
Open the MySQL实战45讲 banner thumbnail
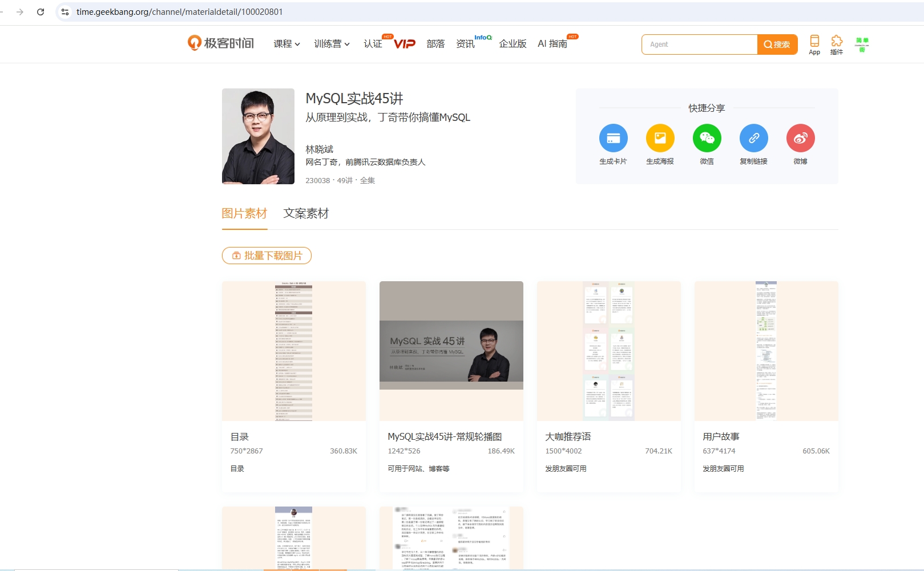pos(451,351)
